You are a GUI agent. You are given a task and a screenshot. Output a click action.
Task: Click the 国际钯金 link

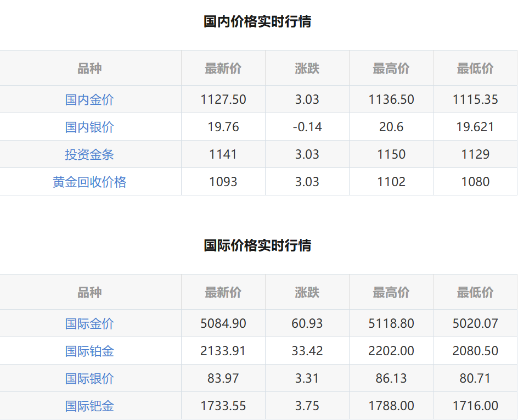pos(89,406)
